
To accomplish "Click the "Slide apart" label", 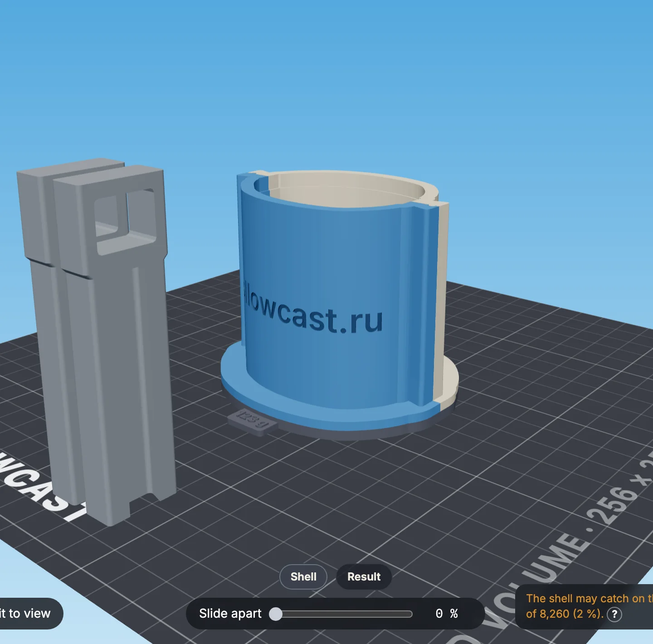I will (230, 614).
